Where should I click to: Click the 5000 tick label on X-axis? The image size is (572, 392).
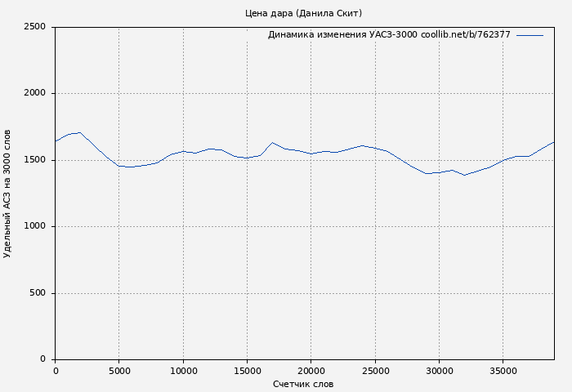pos(118,371)
